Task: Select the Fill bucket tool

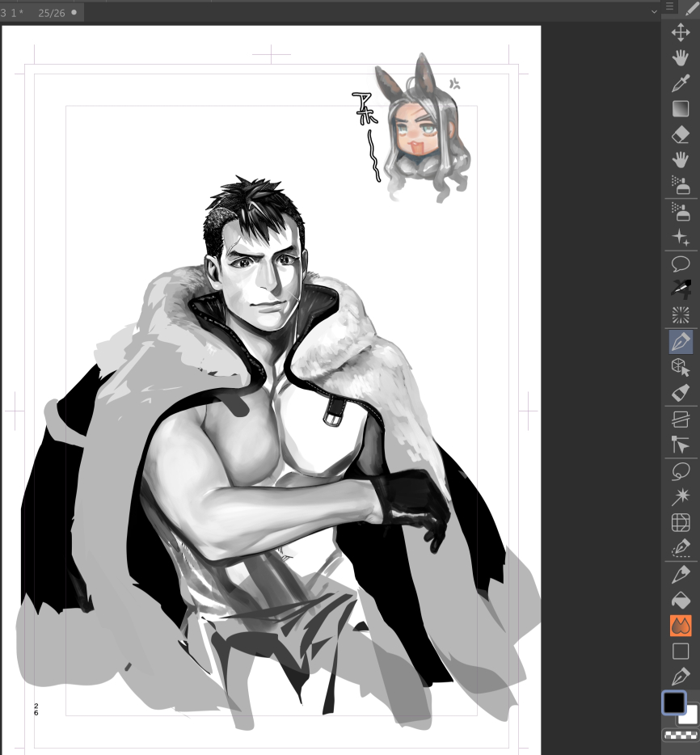Action: click(681, 601)
